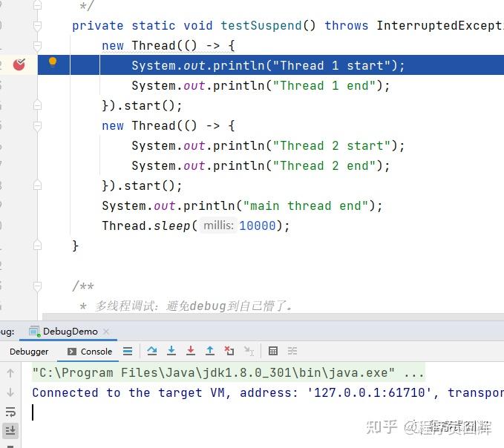Open the yellow lightbulb intention actions
Viewport: 504px width, 448px height.
[53, 62]
